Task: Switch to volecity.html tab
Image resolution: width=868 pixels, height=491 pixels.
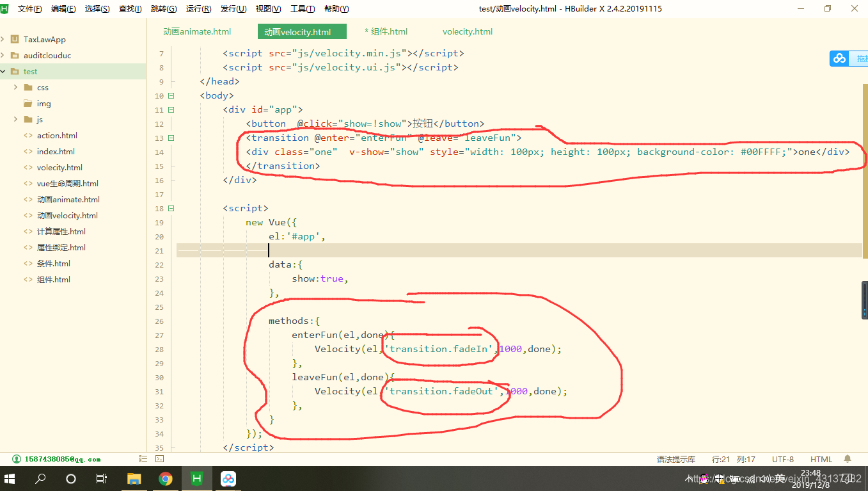Action: coord(468,31)
